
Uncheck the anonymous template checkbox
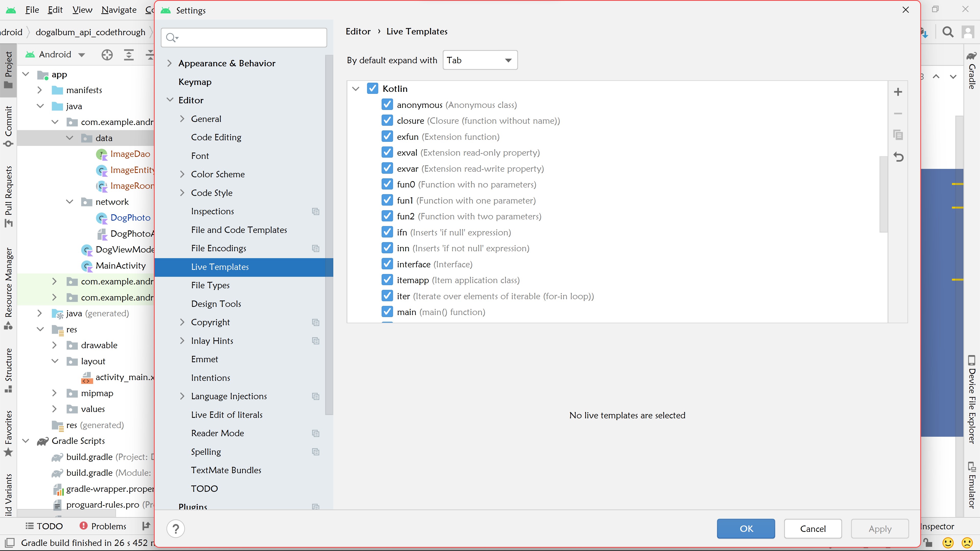click(x=387, y=105)
